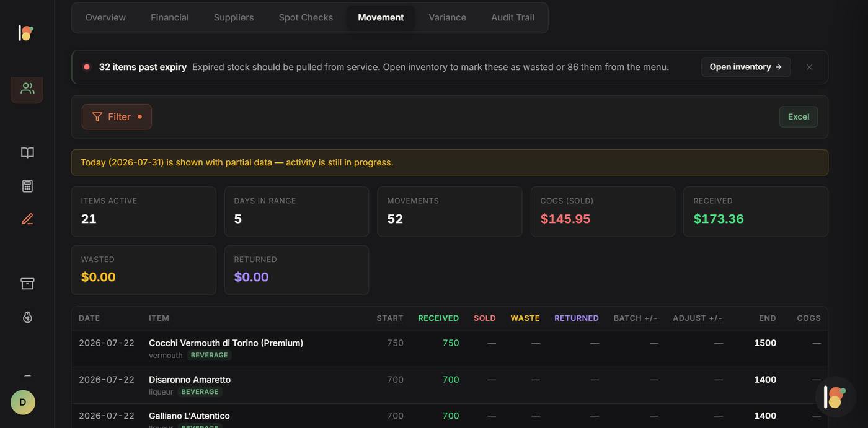This screenshot has width=868, height=428.
Task: Click the DATE column header
Action: point(89,318)
